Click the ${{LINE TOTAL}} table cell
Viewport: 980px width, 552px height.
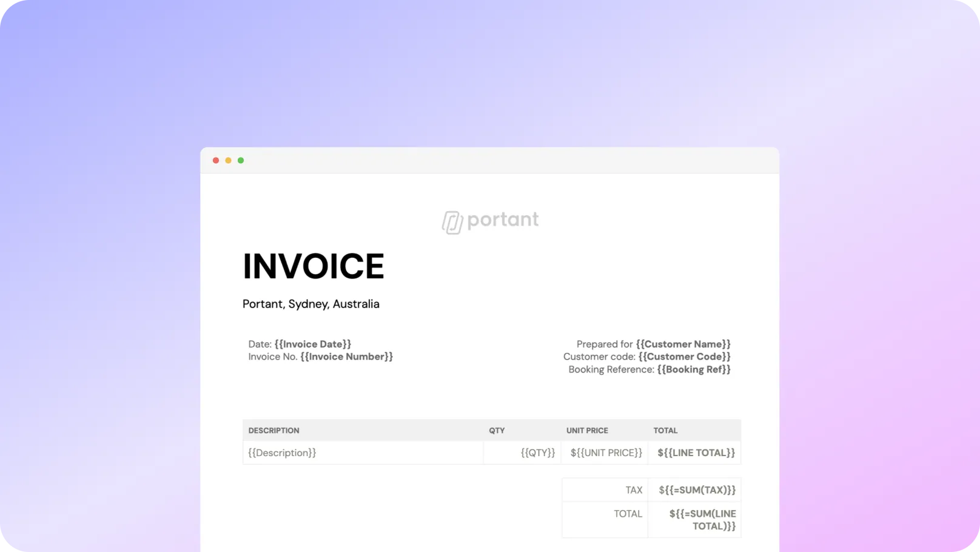click(695, 453)
